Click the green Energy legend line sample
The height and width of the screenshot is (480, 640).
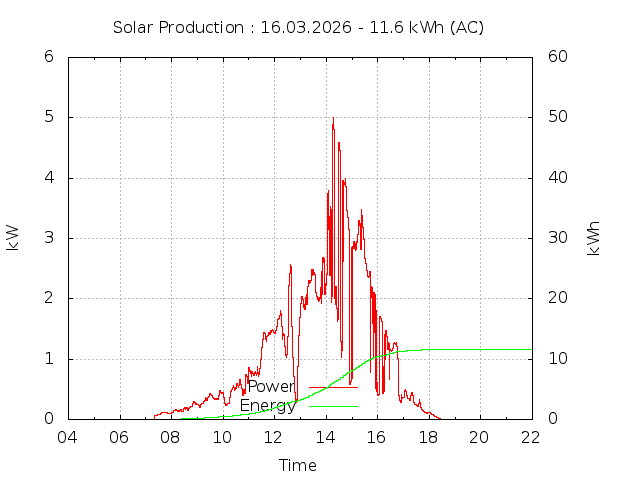[333, 406]
